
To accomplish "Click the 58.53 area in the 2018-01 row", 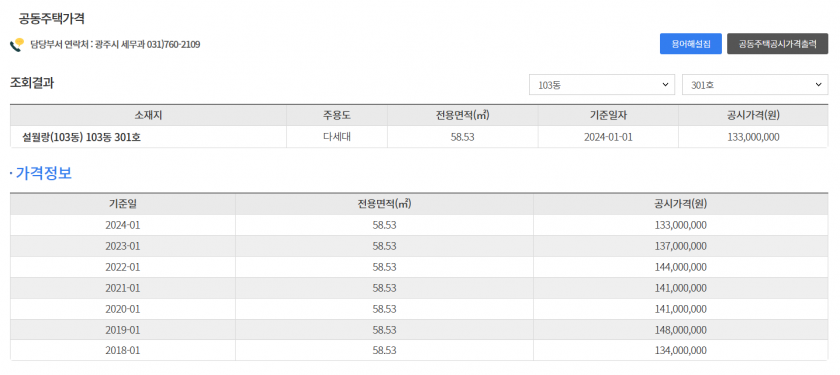I will pos(384,350).
